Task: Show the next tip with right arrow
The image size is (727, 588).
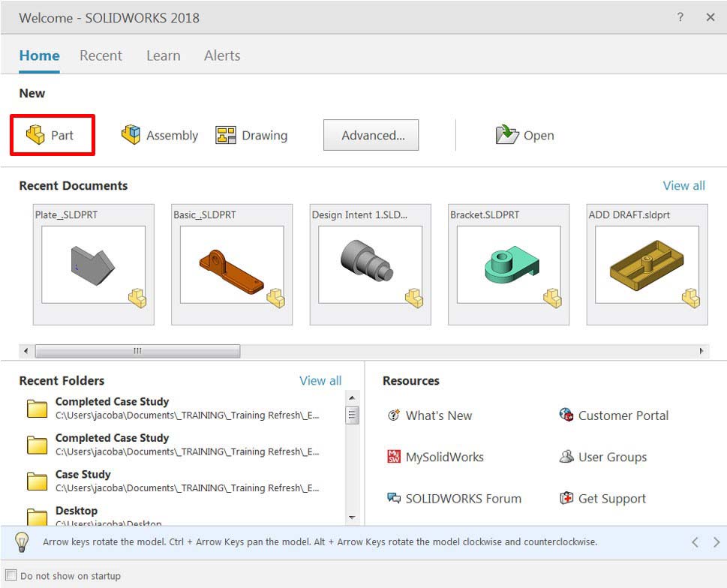Action: click(x=716, y=541)
